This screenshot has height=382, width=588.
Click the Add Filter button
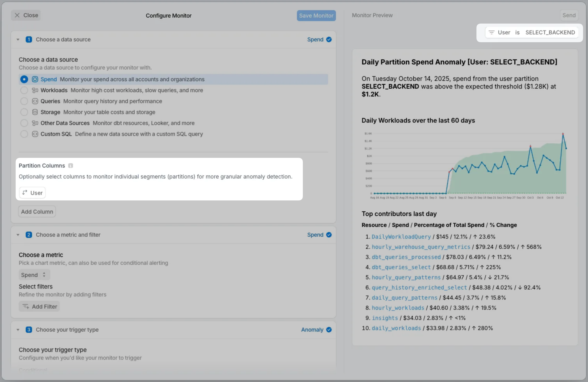[40, 306]
